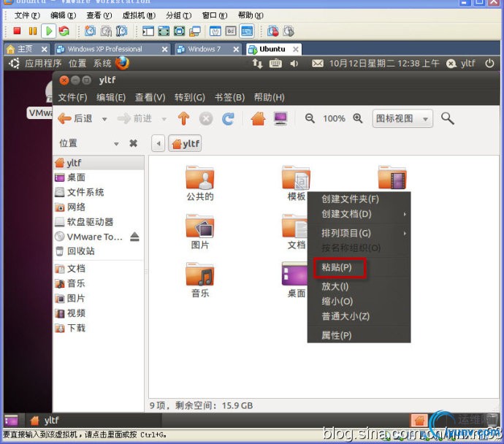The image size is (504, 444).
Task: Expand the 创建文档(D) submenu
Action: click(359, 214)
